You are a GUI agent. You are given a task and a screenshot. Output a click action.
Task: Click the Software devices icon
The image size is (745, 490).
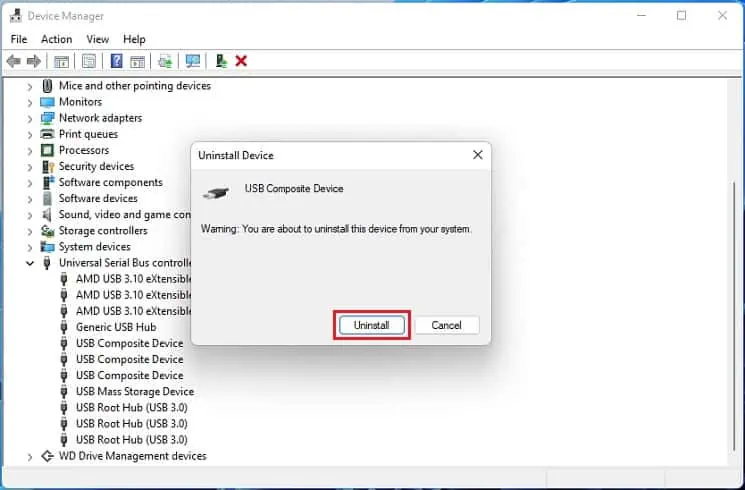pos(47,199)
